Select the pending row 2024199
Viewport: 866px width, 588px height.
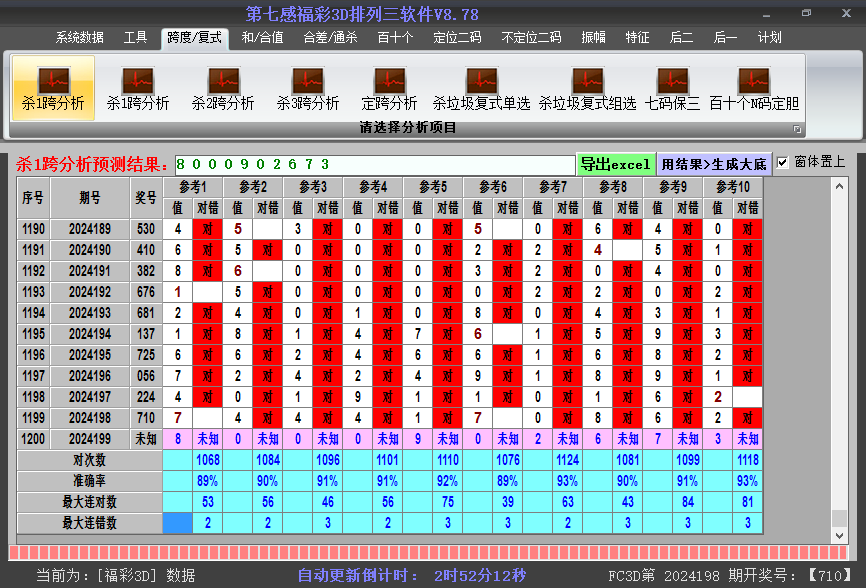click(x=389, y=439)
